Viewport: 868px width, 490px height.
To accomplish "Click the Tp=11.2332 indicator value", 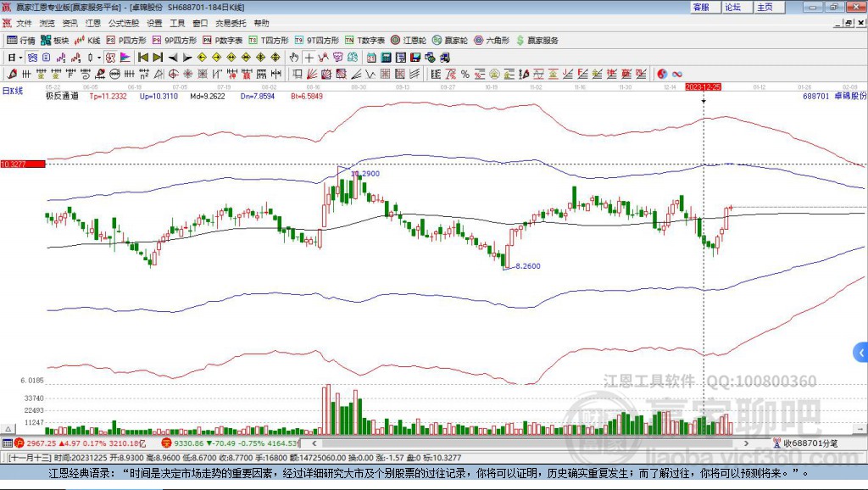I will click(x=108, y=96).
